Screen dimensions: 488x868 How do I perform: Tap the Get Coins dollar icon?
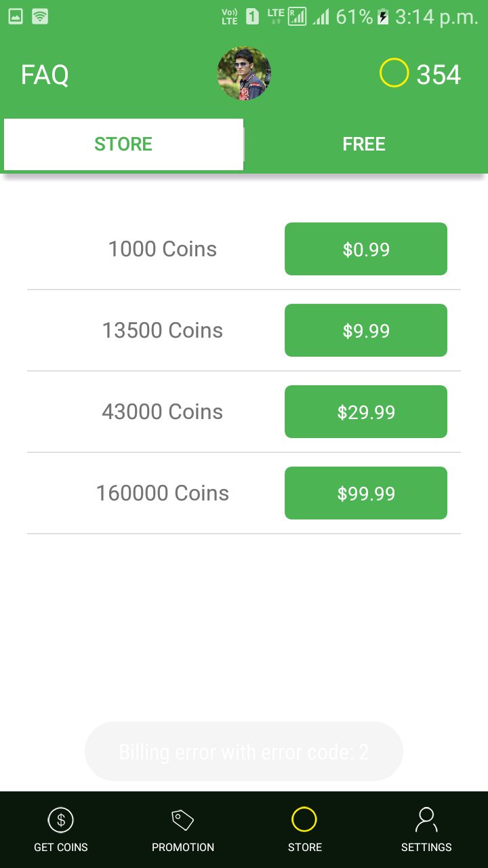61,821
